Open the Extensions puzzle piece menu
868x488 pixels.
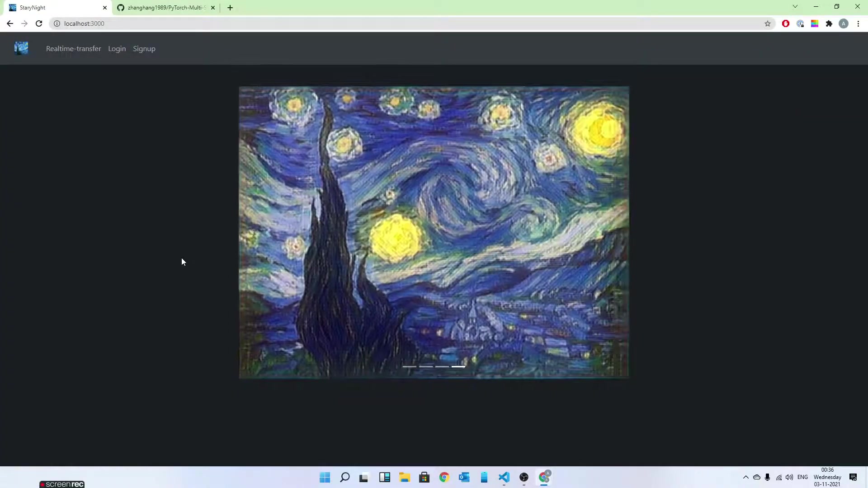tap(829, 23)
